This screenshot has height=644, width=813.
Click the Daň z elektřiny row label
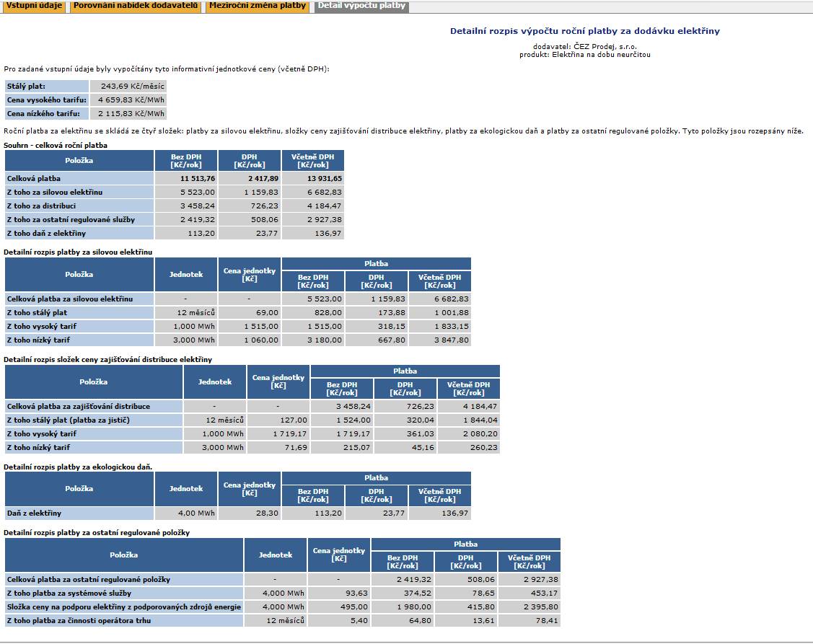pyautogui.click(x=79, y=513)
